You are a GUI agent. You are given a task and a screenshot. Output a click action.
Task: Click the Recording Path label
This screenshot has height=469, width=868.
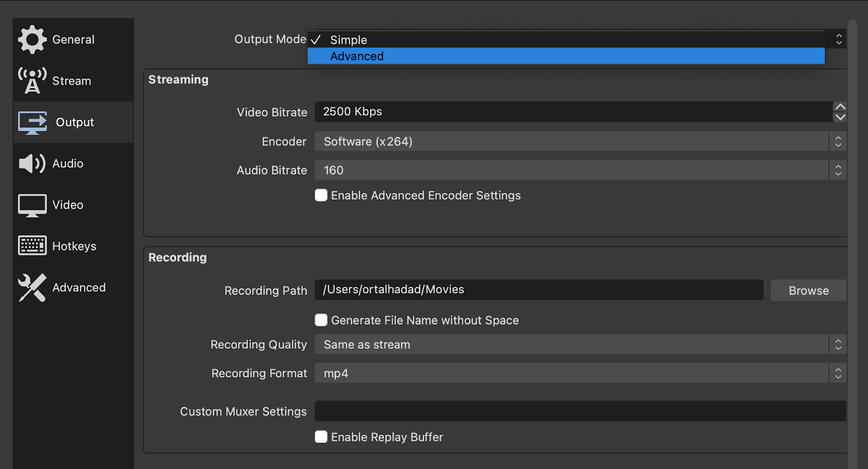pyautogui.click(x=266, y=291)
